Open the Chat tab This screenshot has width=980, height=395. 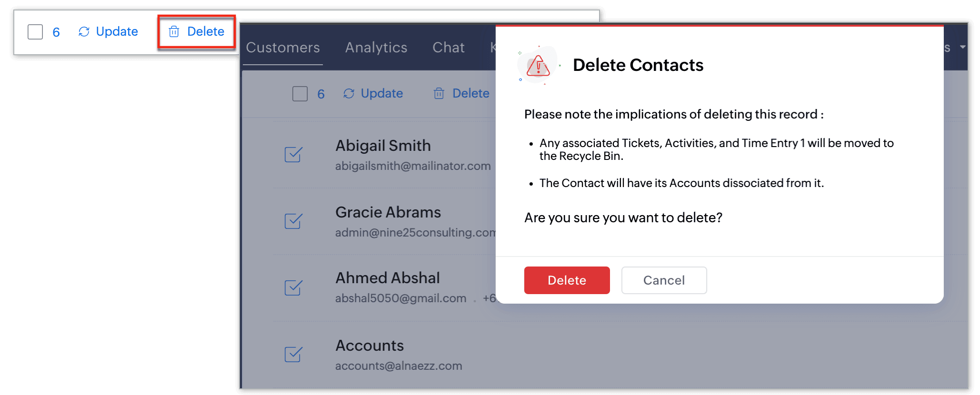pyautogui.click(x=449, y=48)
